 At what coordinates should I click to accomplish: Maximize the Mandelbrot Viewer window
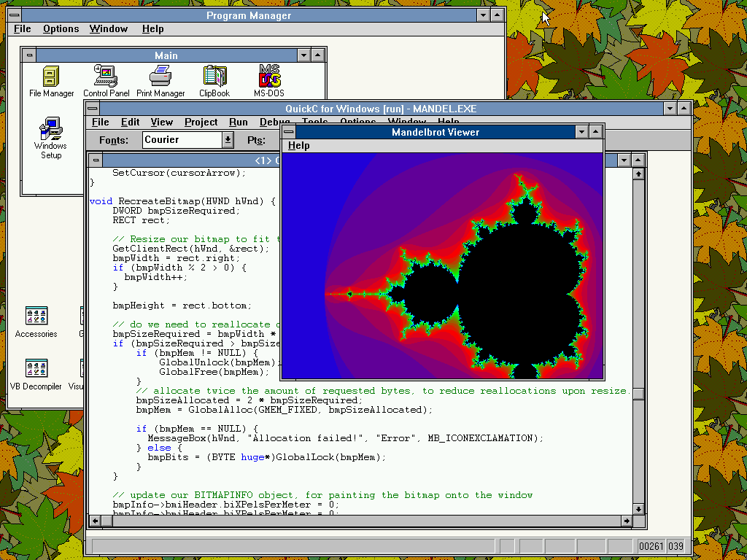pyautogui.click(x=595, y=132)
